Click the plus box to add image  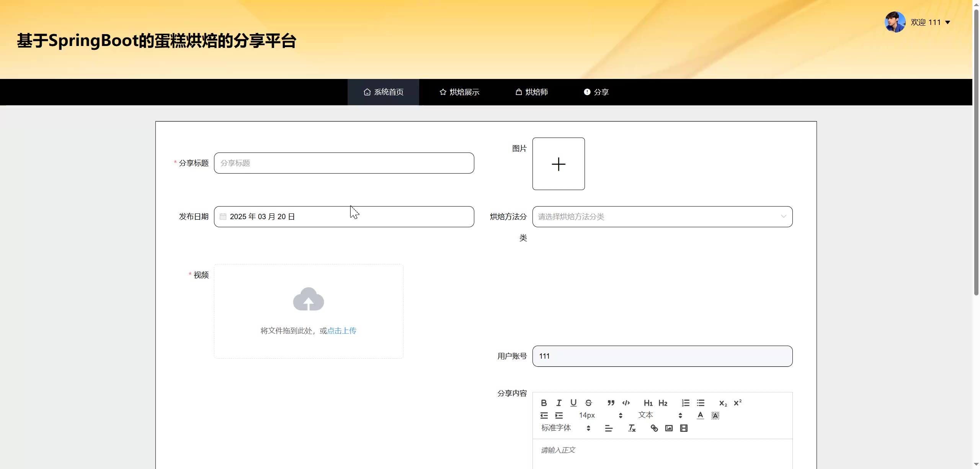(559, 164)
